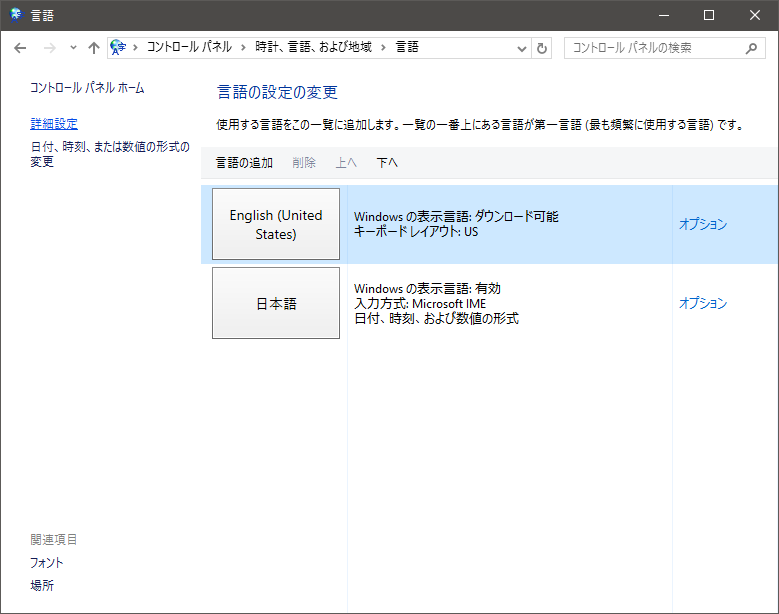Click '入力方式: Microsoft IME' text

420,304
